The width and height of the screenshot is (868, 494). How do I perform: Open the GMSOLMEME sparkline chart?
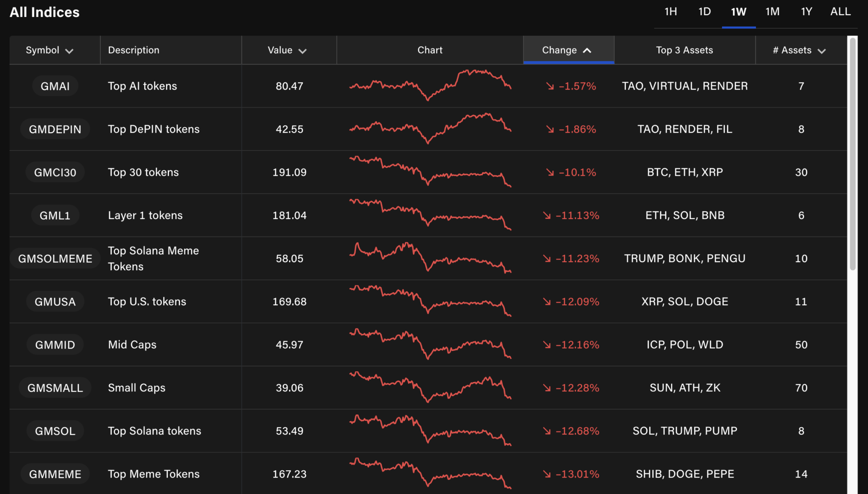(430, 258)
